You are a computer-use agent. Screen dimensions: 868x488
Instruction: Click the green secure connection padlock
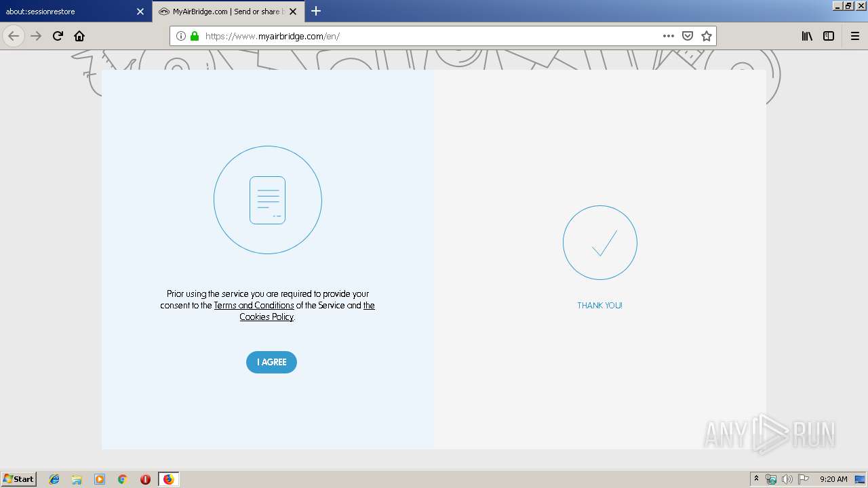[x=195, y=36]
